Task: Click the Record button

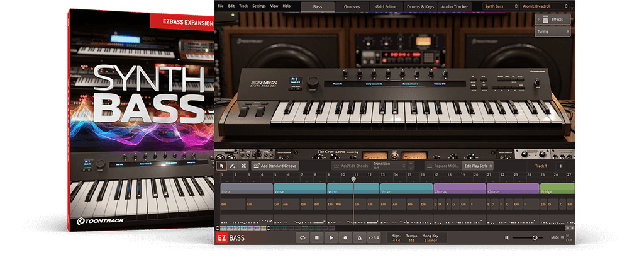Action: point(345,237)
